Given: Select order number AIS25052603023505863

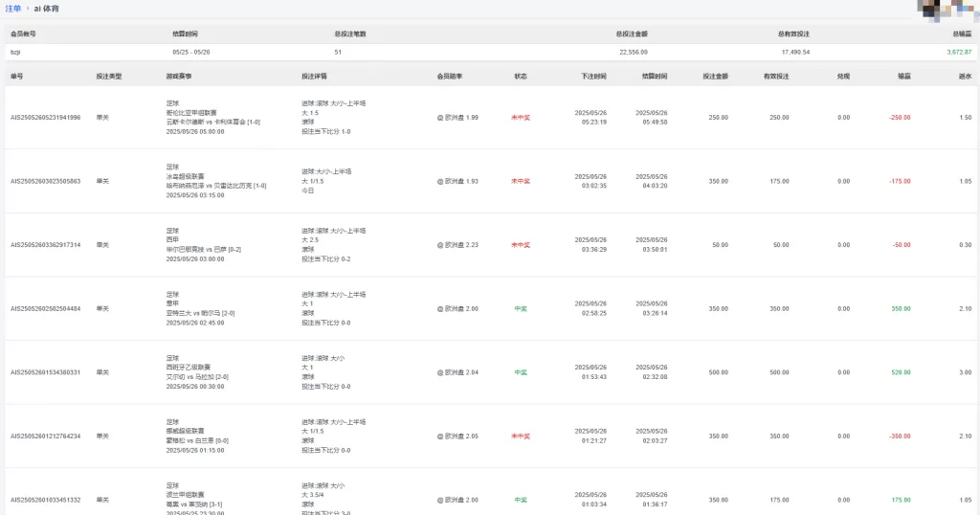Looking at the screenshot, I should click(x=46, y=181).
